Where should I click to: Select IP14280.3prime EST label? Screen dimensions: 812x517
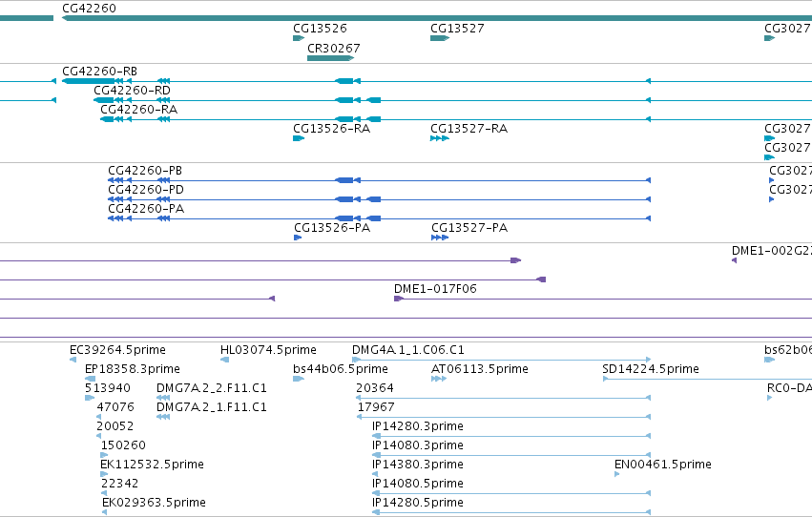(x=417, y=426)
